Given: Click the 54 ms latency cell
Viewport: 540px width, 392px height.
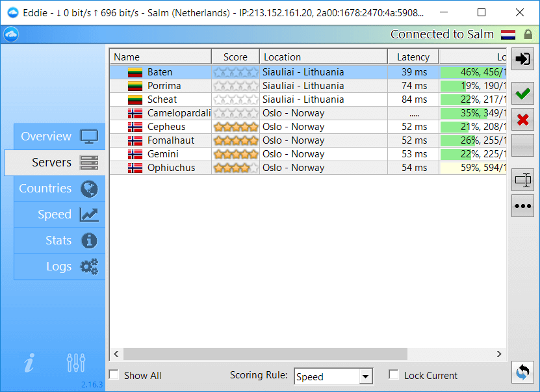Looking at the screenshot, I should pyautogui.click(x=414, y=168).
